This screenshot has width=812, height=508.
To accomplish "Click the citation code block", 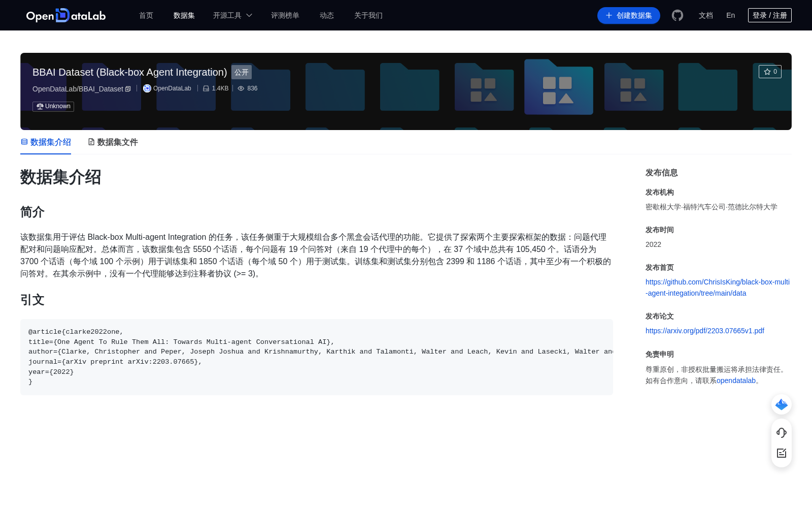I will 317,357.
